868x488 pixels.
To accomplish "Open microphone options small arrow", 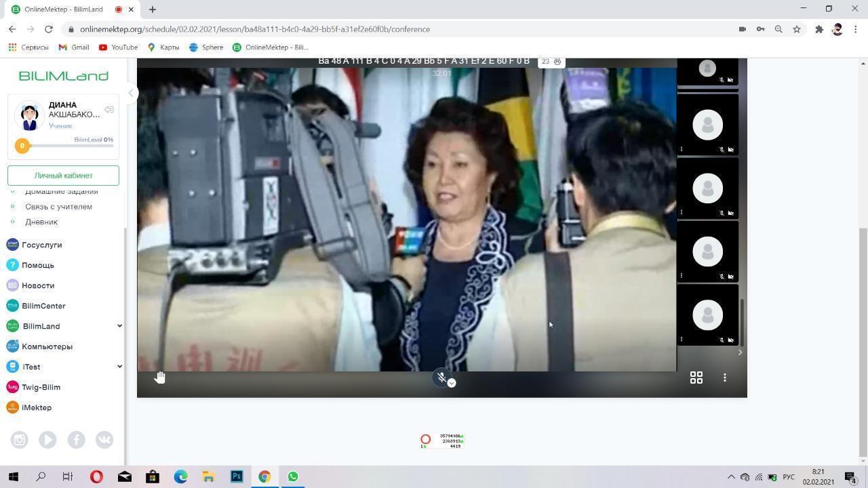I will [x=452, y=383].
